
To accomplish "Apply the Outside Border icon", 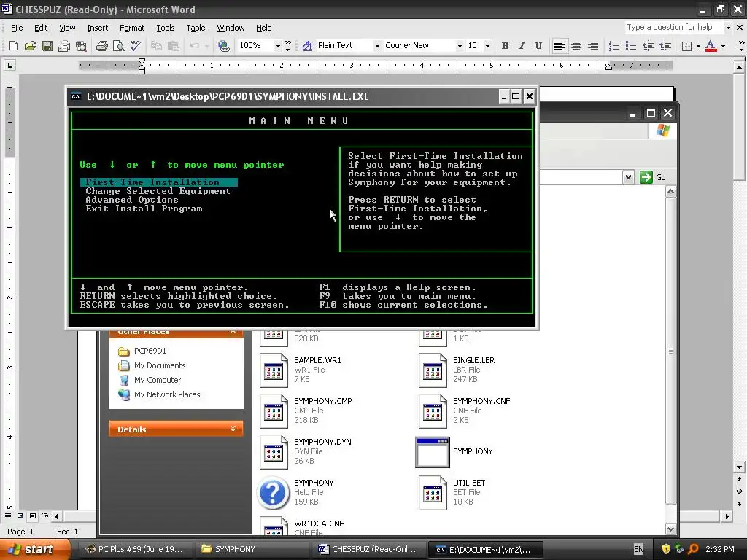I will (x=686, y=46).
